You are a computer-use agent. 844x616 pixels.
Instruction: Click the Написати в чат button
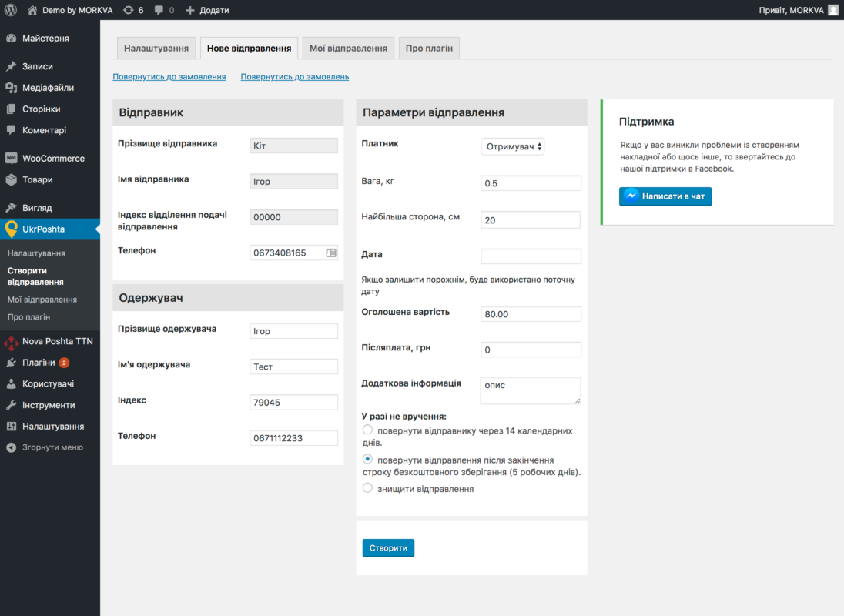[x=665, y=196]
